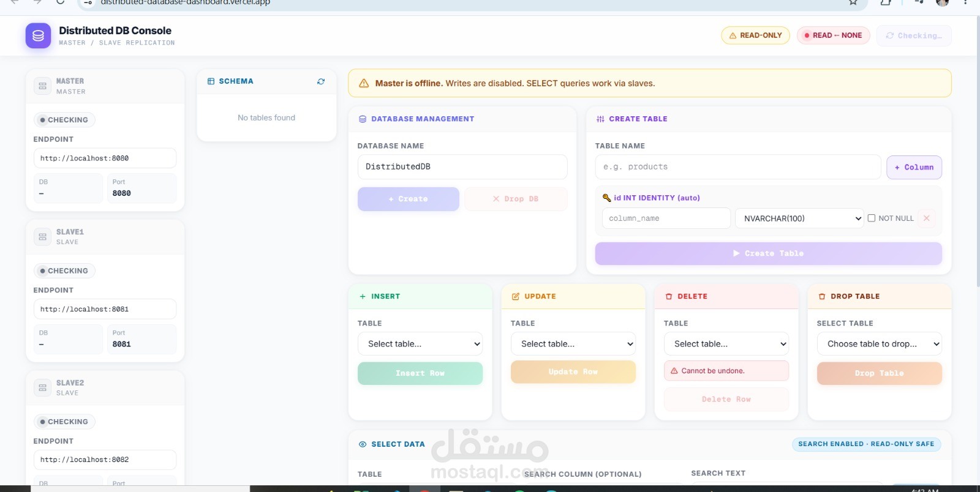Click the Insert plus icon

pos(363,297)
